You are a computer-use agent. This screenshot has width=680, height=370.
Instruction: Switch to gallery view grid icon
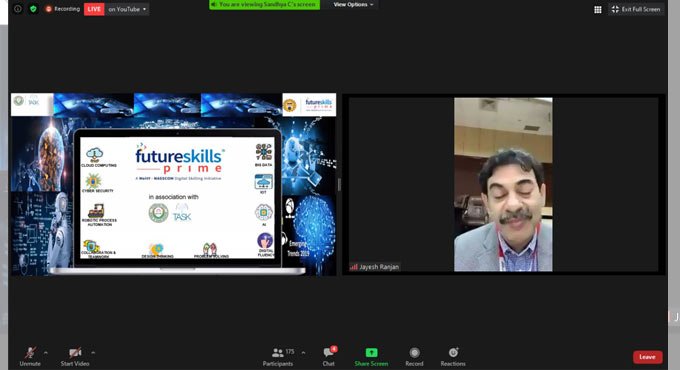(x=598, y=9)
